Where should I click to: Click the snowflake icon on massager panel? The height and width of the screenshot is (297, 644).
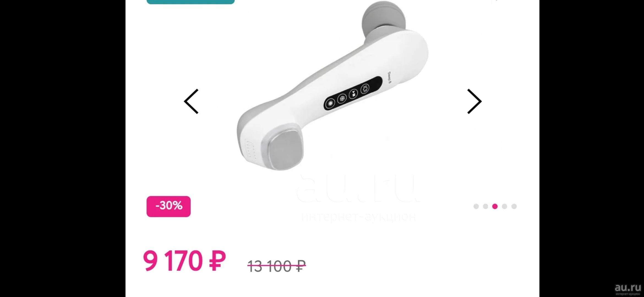point(342,98)
